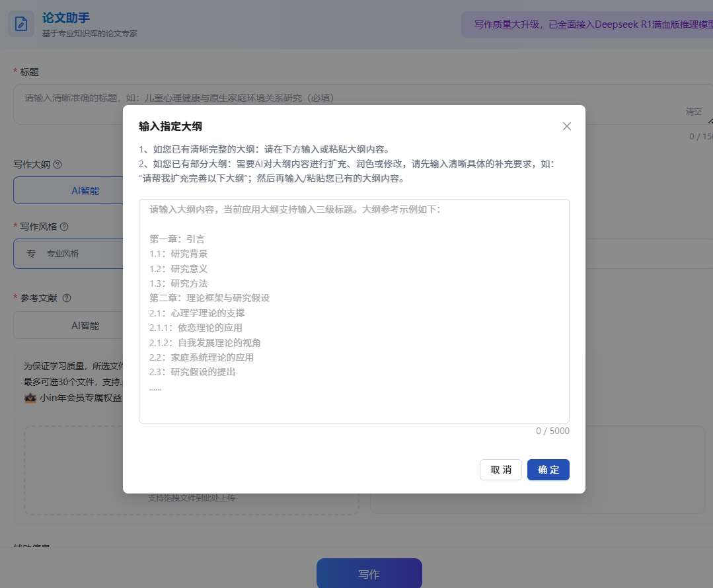Dismiss the 输入指定大纲 dialog via X icon
This screenshot has width=713, height=588.
566,126
